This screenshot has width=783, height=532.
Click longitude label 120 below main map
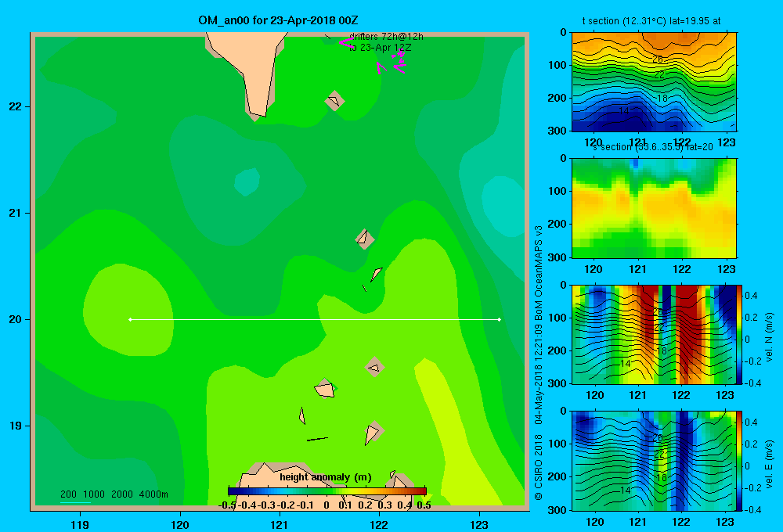pyautogui.click(x=180, y=525)
